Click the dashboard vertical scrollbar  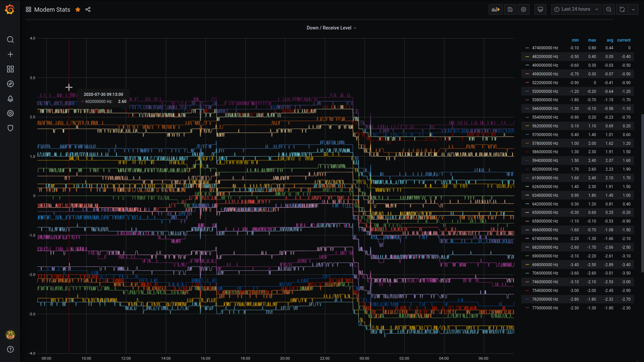coord(642,193)
